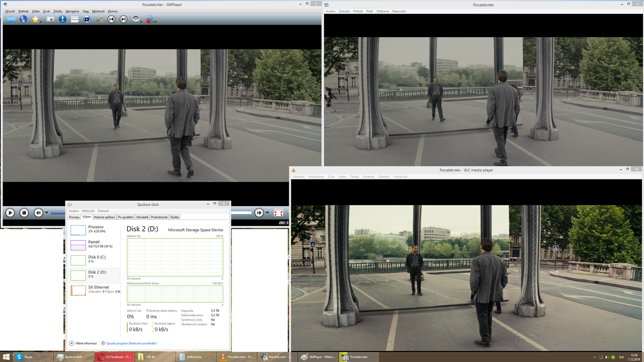Click SMPlayer subtitles abc icon
This screenshot has height=362, width=644.
149,19
